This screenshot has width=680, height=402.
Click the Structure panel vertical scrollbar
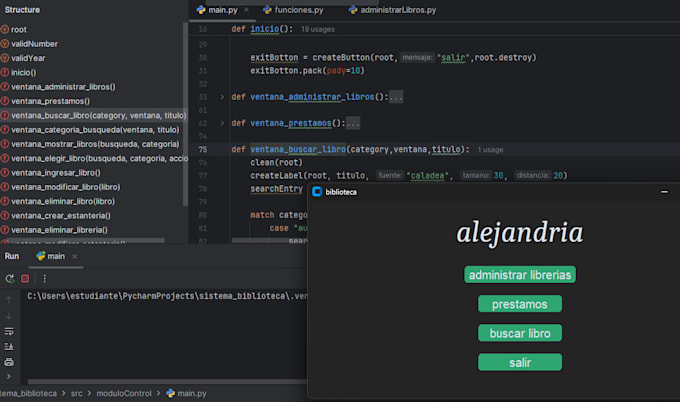pos(186,114)
